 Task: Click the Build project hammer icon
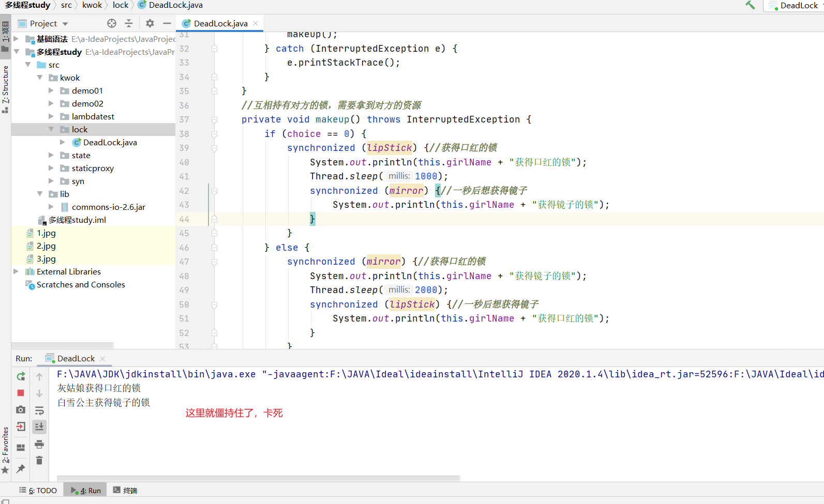tap(750, 5)
